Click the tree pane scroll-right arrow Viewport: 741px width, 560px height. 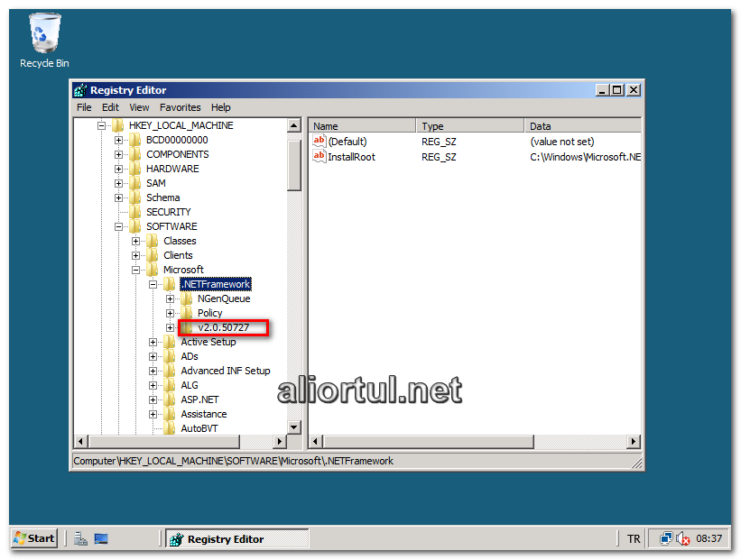[x=280, y=442]
